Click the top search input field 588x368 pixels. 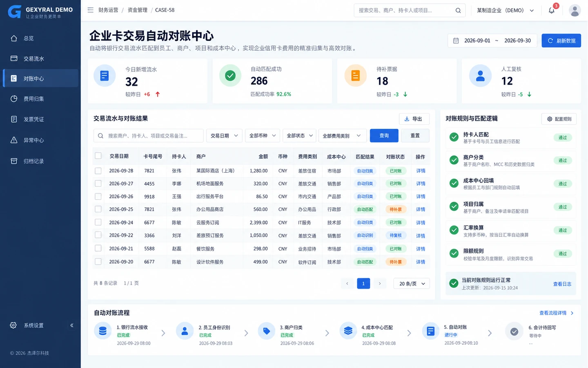tap(410, 10)
